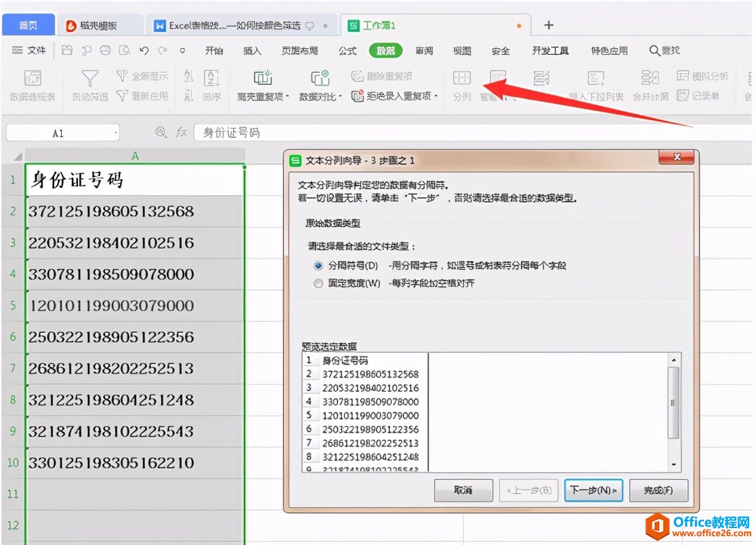Screen dimensions: 756x545
Task: Click the 下一步(N) button
Action: pyautogui.click(x=593, y=489)
